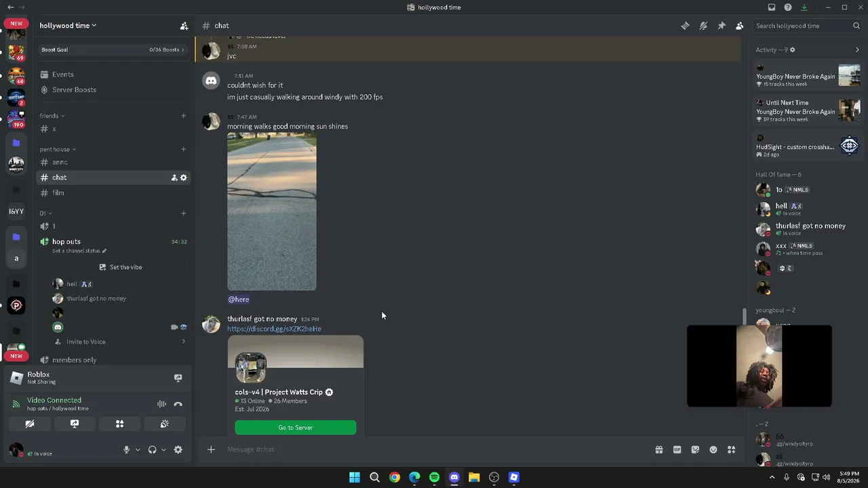The image size is (868, 488).
Task: Open headphone output options arrow
Action: click(x=163, y=449)
